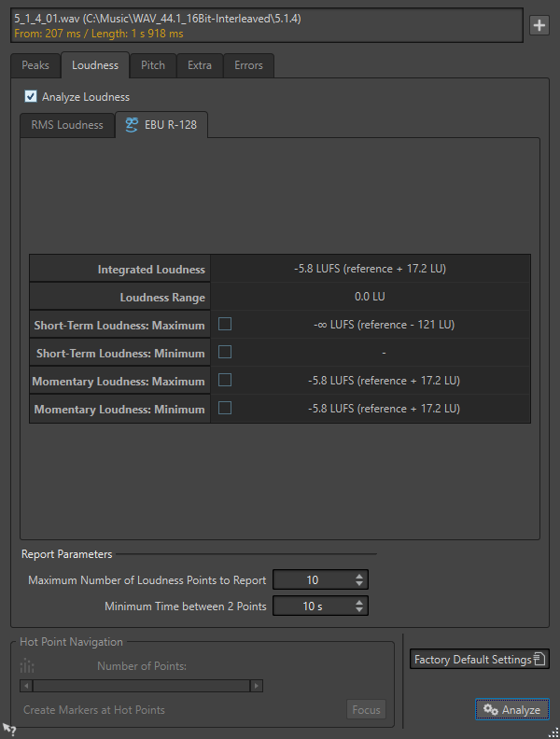Toggle the Short-Term Loudness: Minimum checkbox

(x=224, y=352)
